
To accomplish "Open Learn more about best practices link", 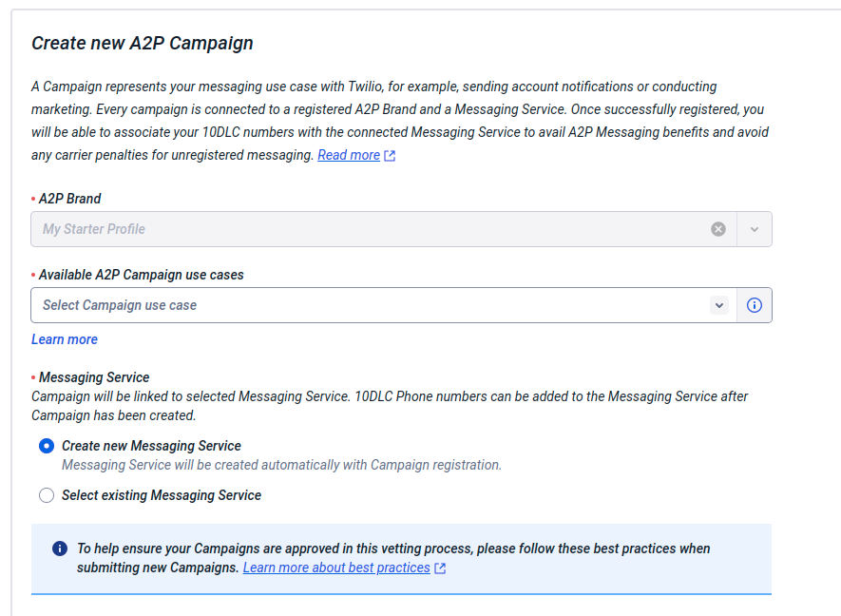I will pos(336,568).
